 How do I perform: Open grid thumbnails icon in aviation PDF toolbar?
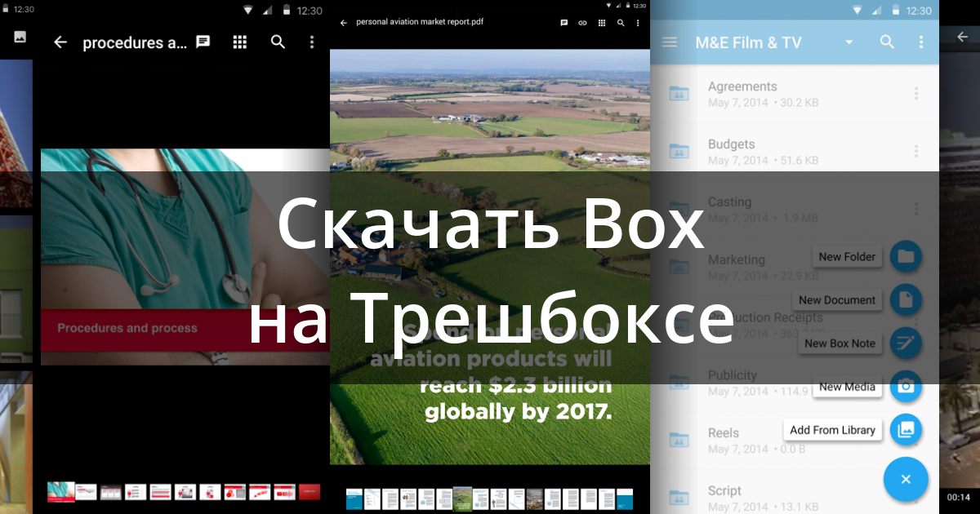click(x=603, y=23)
